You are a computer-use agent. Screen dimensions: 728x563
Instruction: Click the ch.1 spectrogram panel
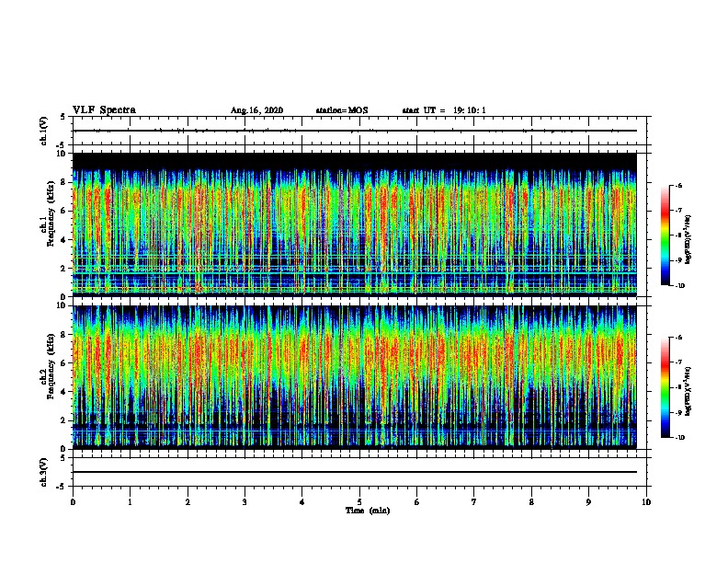[355, 224]
